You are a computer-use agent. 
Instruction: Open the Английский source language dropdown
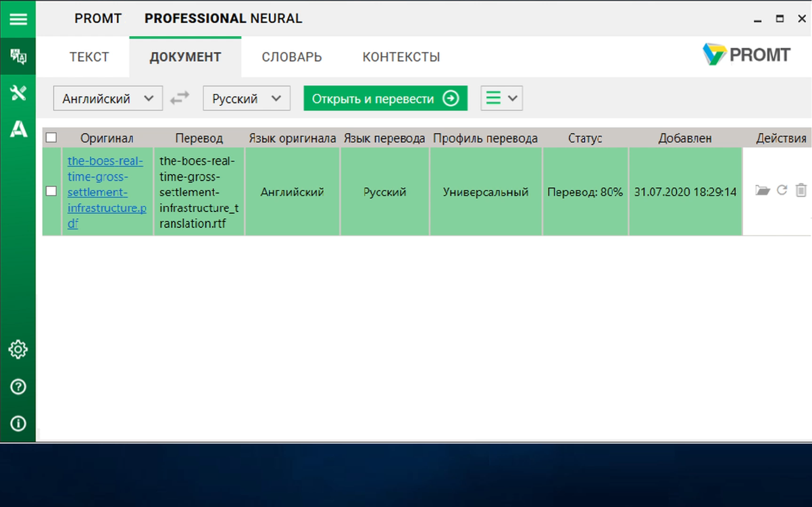click(108, 99)
